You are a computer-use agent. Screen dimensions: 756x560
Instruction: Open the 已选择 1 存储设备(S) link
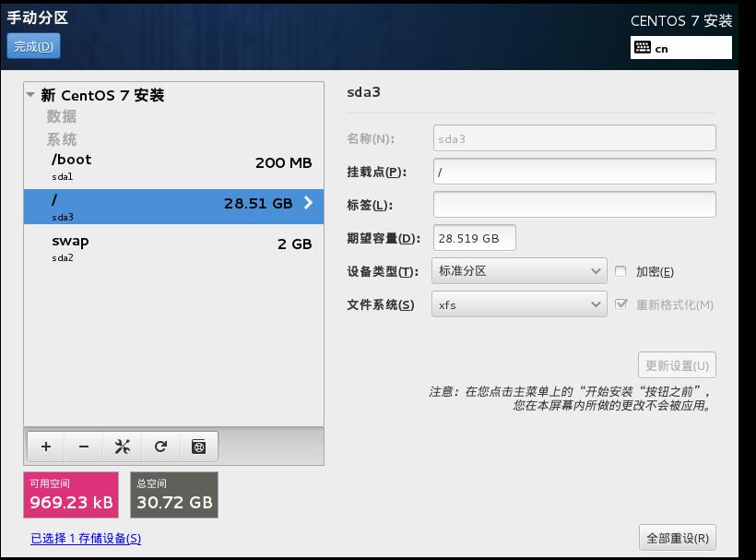pyautogui.click(x=86, y=538)
